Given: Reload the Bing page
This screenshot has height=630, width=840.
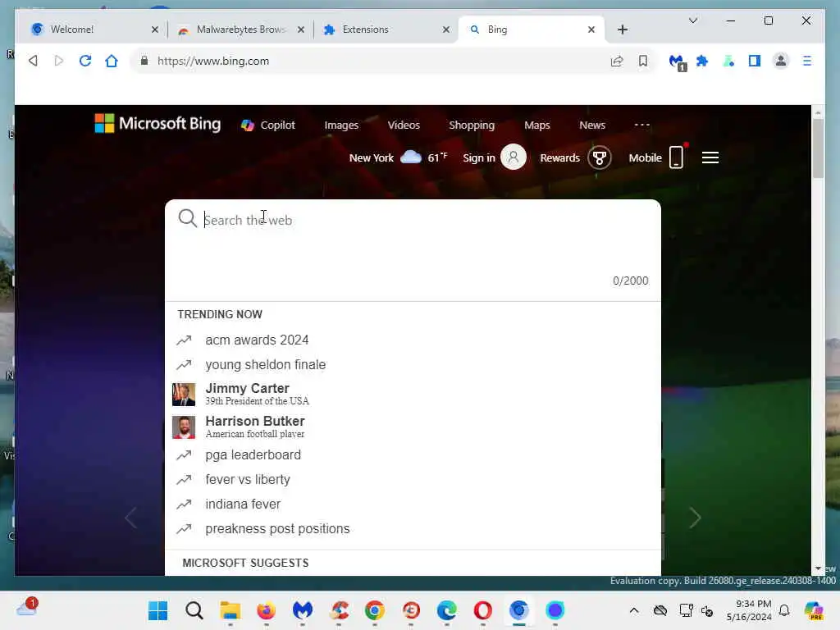Looking at the screenshot, I should click(x=85, y=61).
